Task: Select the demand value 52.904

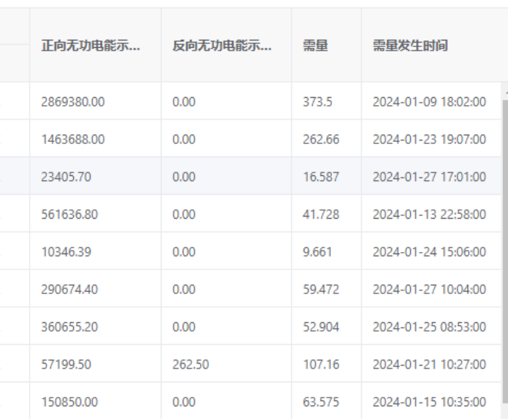Action: coord(320,327)
